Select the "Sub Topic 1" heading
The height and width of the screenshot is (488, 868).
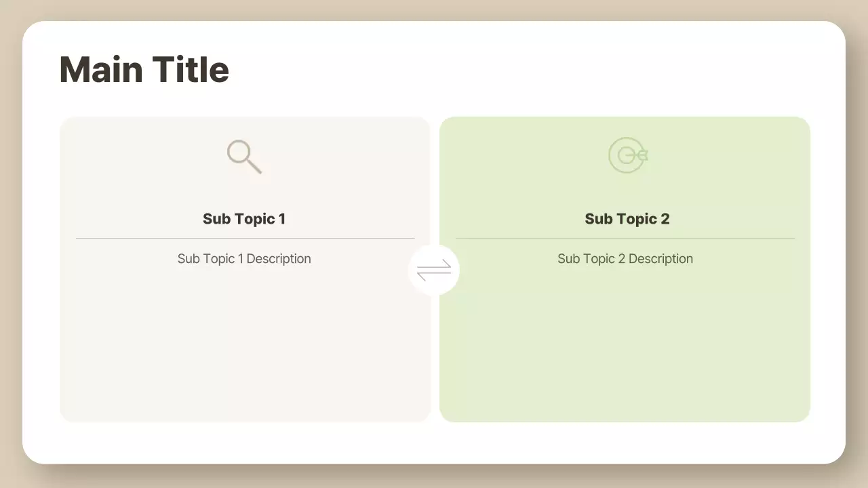244,219
